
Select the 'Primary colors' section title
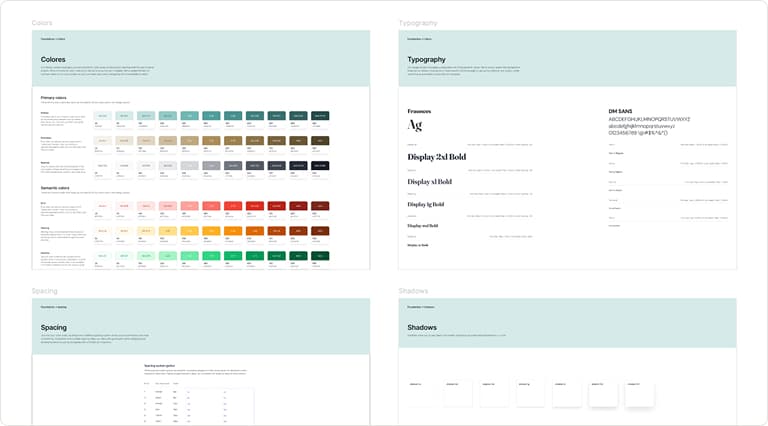pos(53,98)
